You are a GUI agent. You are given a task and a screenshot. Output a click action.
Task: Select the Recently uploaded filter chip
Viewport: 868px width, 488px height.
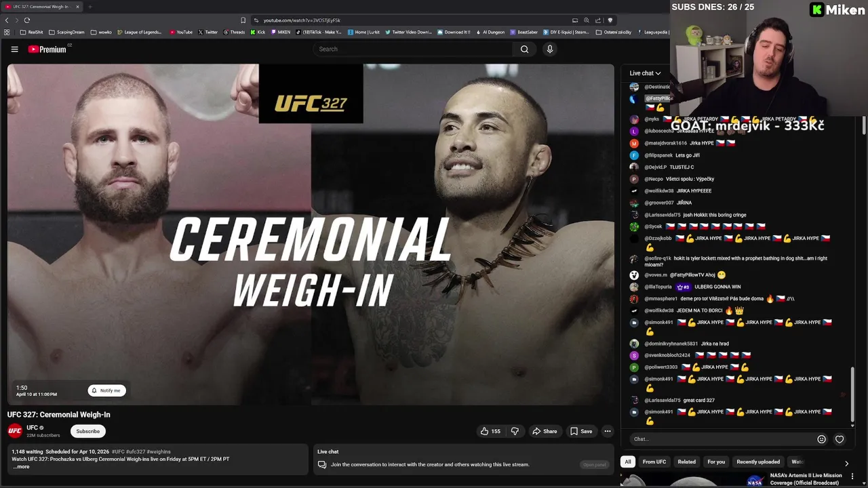tap(758, 462)
